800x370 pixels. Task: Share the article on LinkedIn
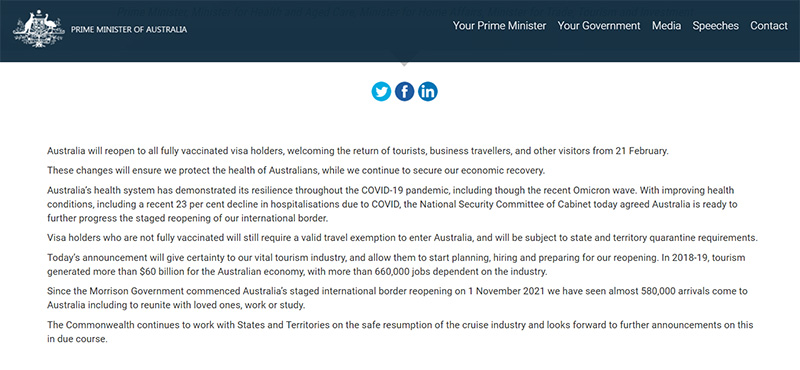pyautogui.click(x=428, y=91)
